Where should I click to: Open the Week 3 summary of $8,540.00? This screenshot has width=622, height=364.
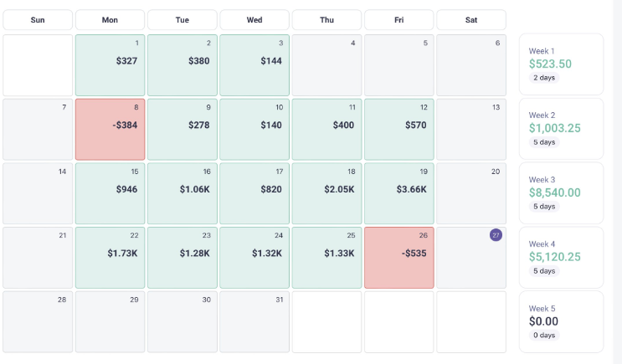tap(561, 192)
